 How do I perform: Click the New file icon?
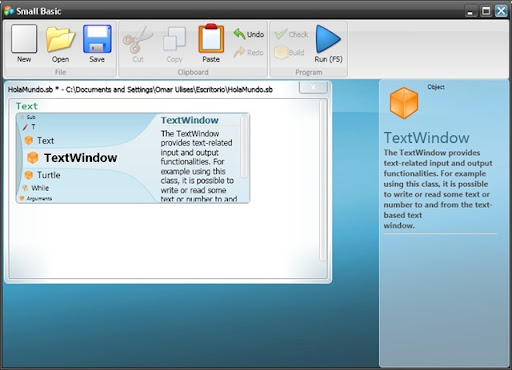[24, 39]
